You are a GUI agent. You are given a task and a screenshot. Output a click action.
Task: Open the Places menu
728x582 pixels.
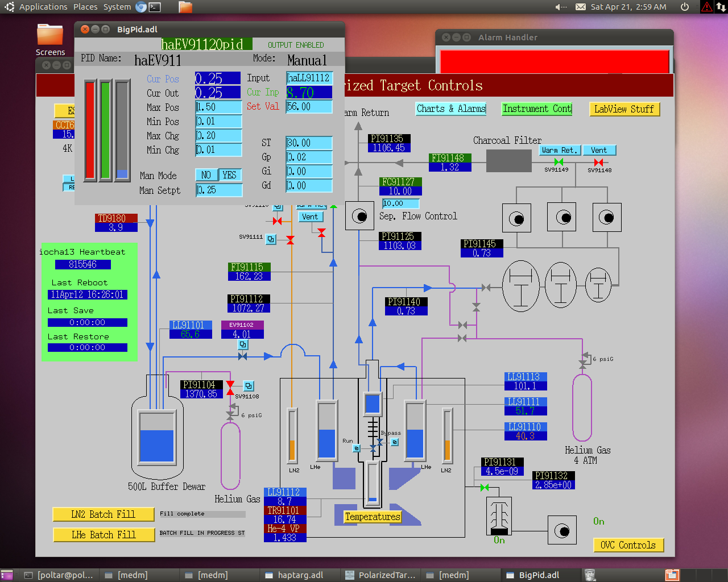click(85, 7)
